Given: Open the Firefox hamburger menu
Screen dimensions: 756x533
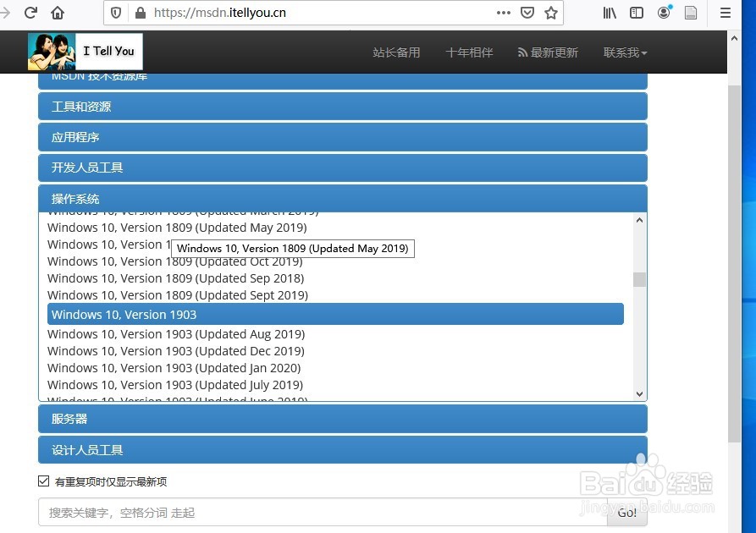Looking at the screenshot, I should [x=726, y=13].
